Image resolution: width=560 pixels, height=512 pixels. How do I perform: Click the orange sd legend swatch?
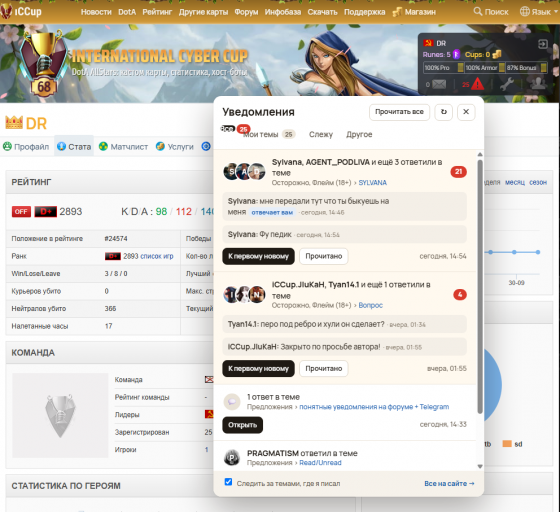tap(507, 444)
